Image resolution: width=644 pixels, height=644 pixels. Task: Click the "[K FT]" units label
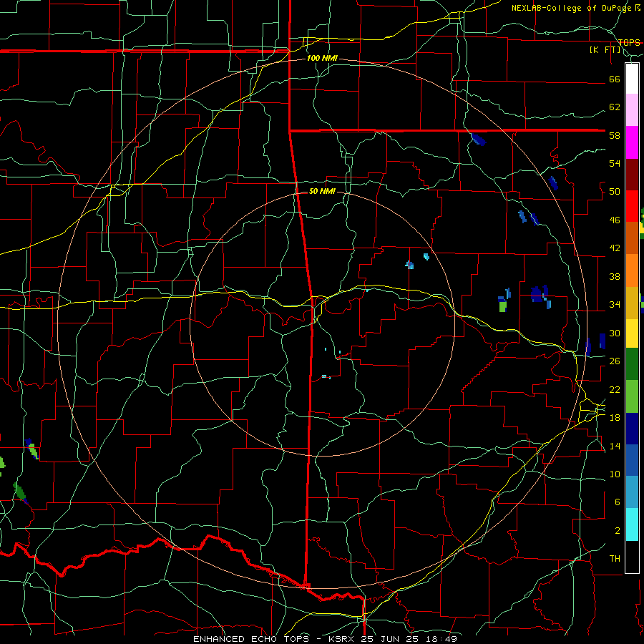605,50
